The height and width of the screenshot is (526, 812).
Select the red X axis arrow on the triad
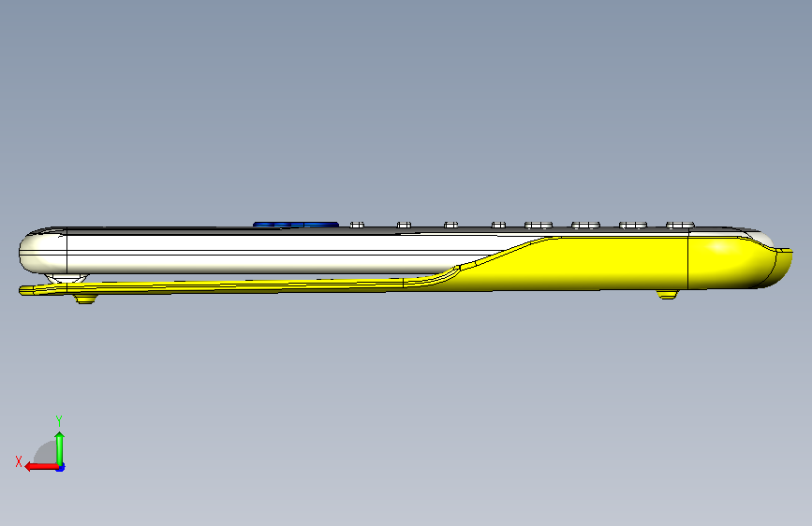tap(41, 467)
